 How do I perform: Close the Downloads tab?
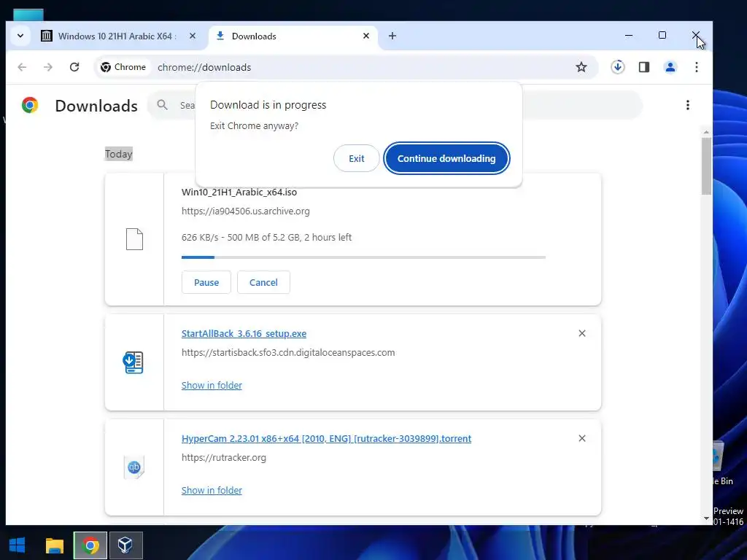point(366,36)
